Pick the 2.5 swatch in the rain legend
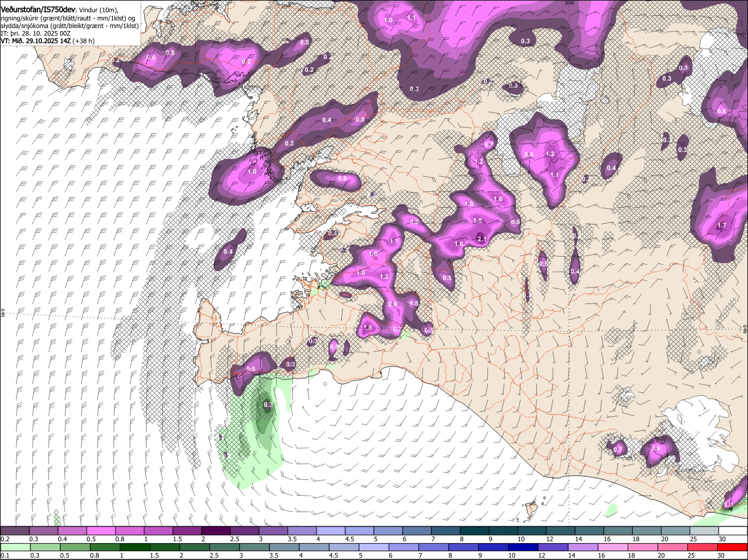 [224, 547]
